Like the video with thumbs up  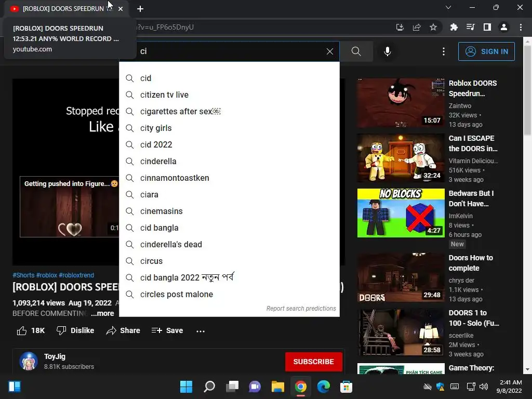click(31, 331)
